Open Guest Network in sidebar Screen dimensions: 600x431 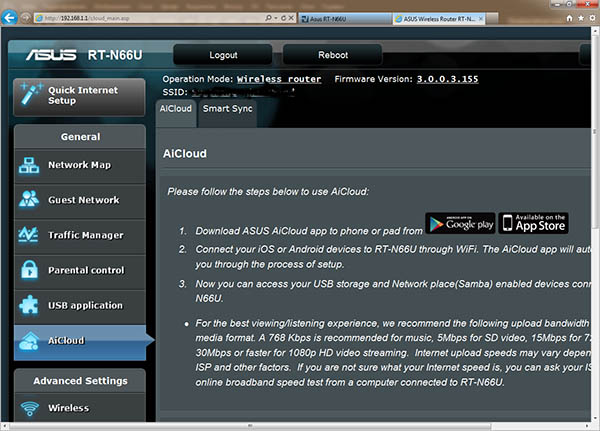[80, 200]
